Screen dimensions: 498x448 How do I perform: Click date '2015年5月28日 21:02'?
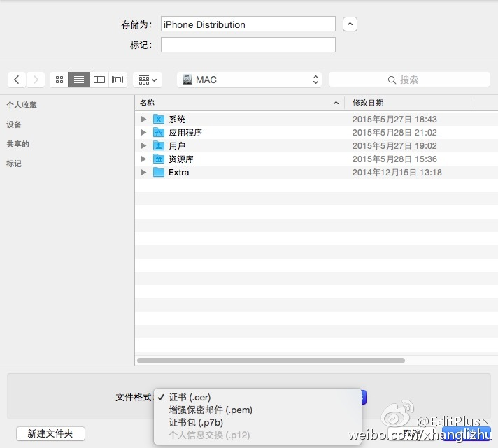[394, 133]
